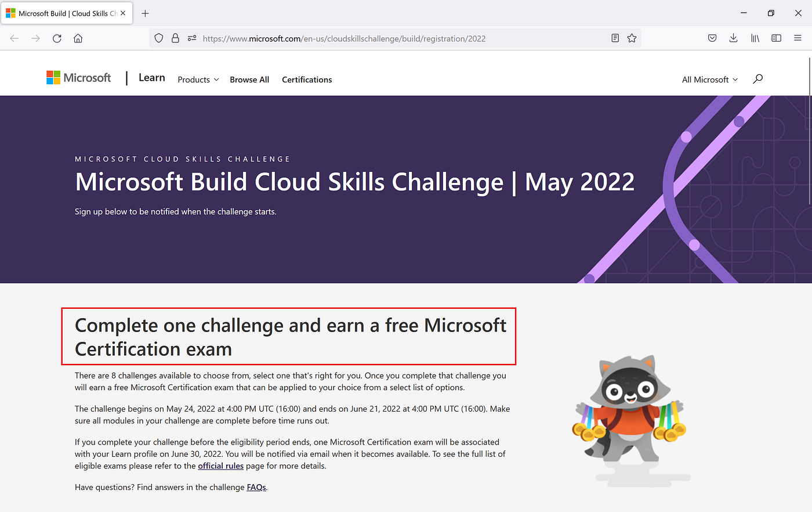The height and width of the screenshot is (512, 812).
Task: Click the 'Complete one challenge' heading
Action: (291, 337)
